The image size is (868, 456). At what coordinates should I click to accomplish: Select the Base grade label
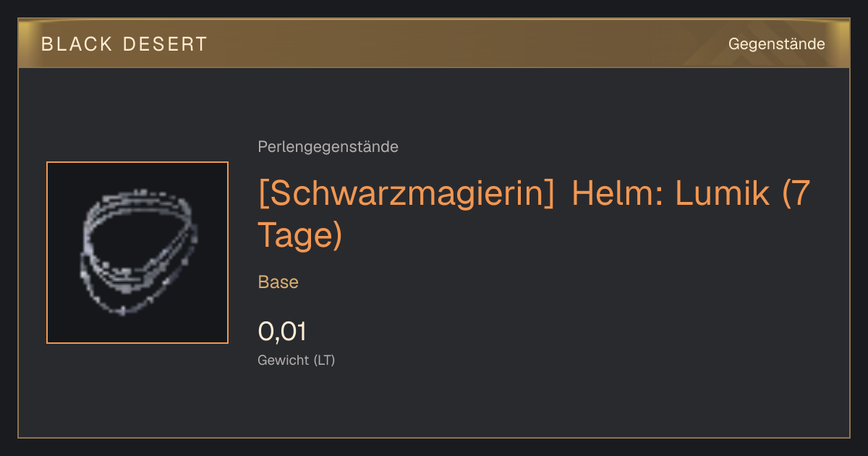pos(278,282)
